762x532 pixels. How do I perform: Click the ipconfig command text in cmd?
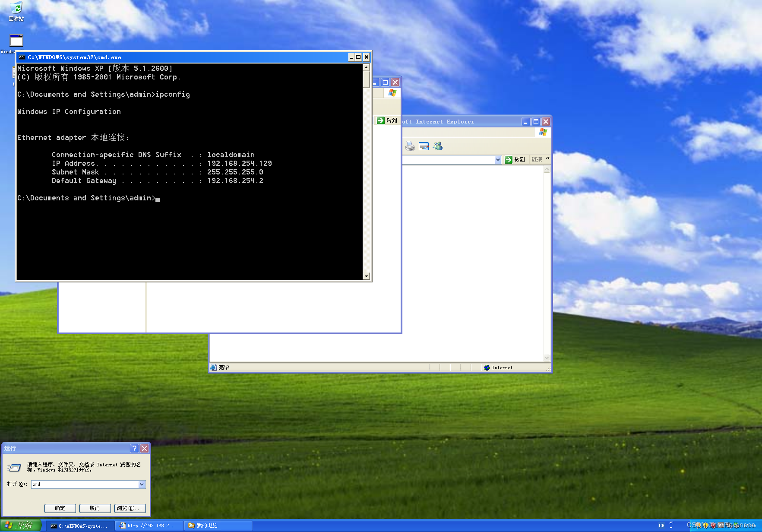pyautogui.click(x=173, y=94)
